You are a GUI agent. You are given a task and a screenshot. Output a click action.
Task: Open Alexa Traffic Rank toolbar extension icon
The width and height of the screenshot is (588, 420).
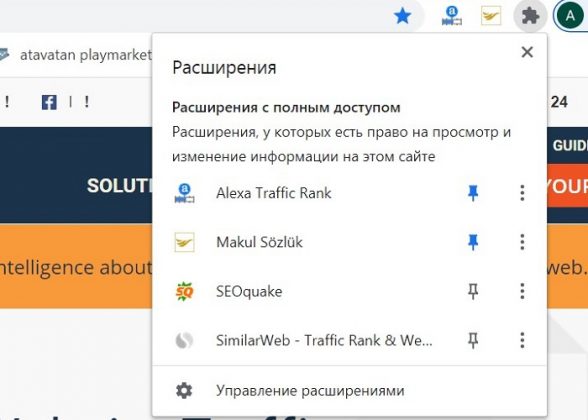pos(452,16)
